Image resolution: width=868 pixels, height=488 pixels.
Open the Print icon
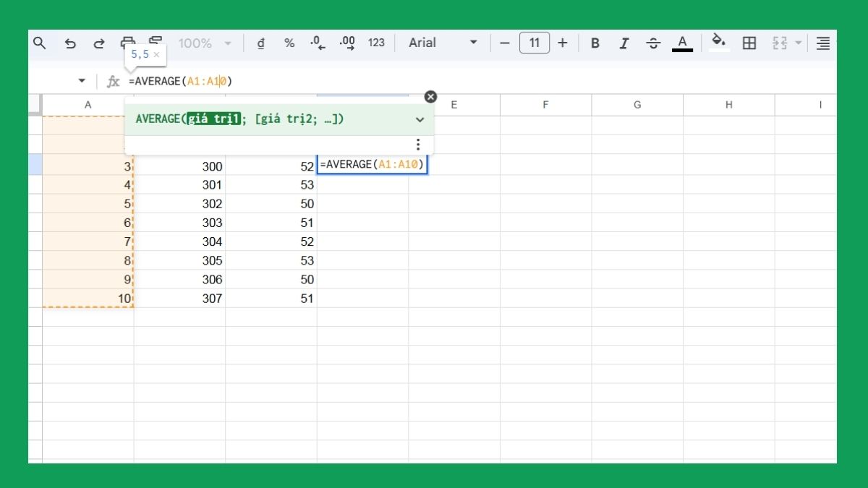(129, 43)
